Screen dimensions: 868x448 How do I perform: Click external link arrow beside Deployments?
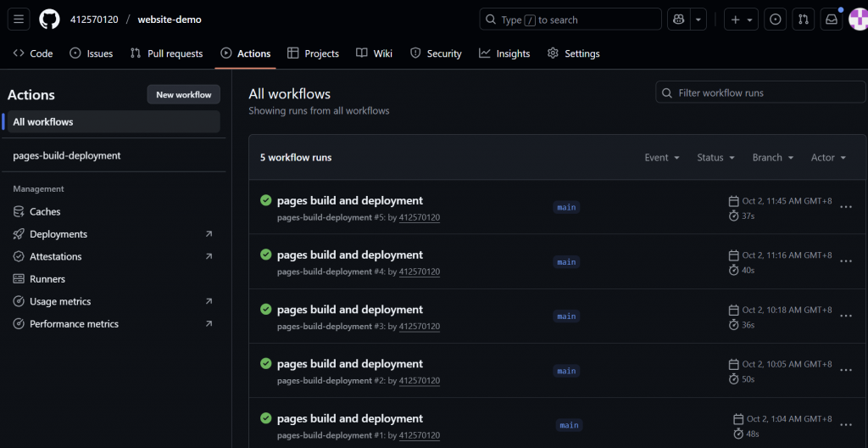[209, 234]
